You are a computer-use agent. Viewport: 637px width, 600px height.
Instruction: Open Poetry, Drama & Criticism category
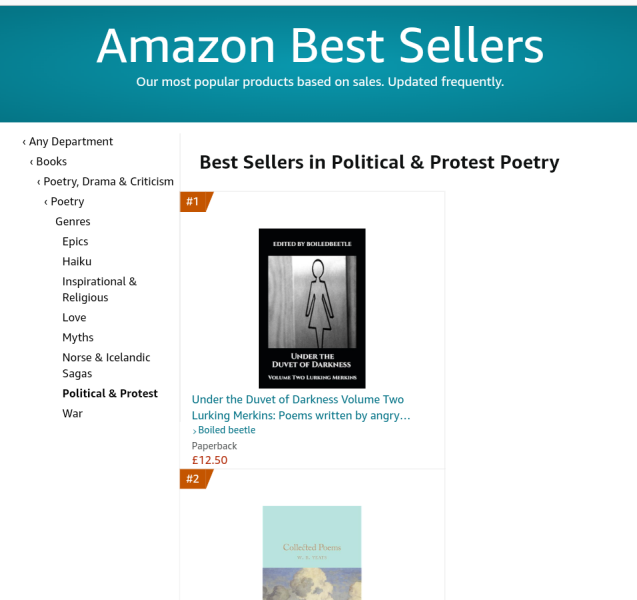[x=108, y=182]
